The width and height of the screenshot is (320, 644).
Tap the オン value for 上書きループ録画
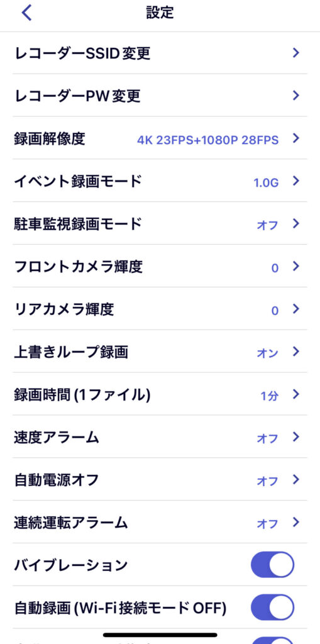click(x=267, y=353)
